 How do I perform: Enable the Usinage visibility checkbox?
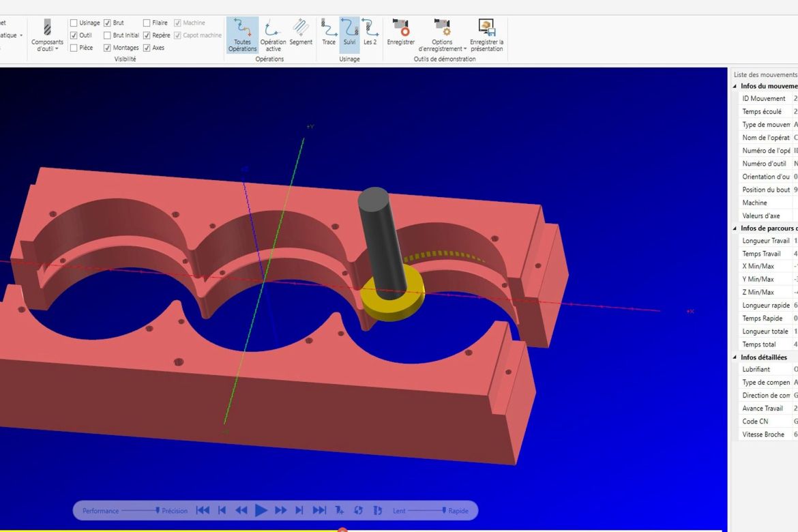pos(74,23)
